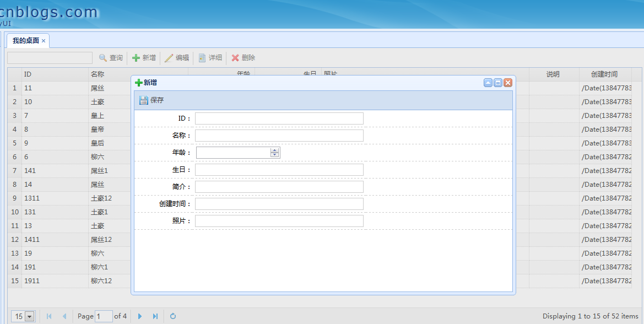Click the 查询 magnifier search icon

pos(102,57)
